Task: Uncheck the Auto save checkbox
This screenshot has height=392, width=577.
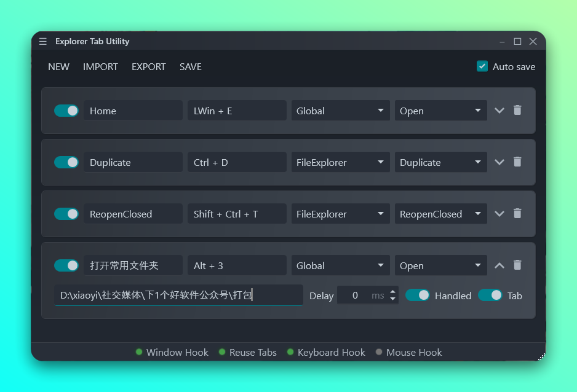Action: point(482,66)
